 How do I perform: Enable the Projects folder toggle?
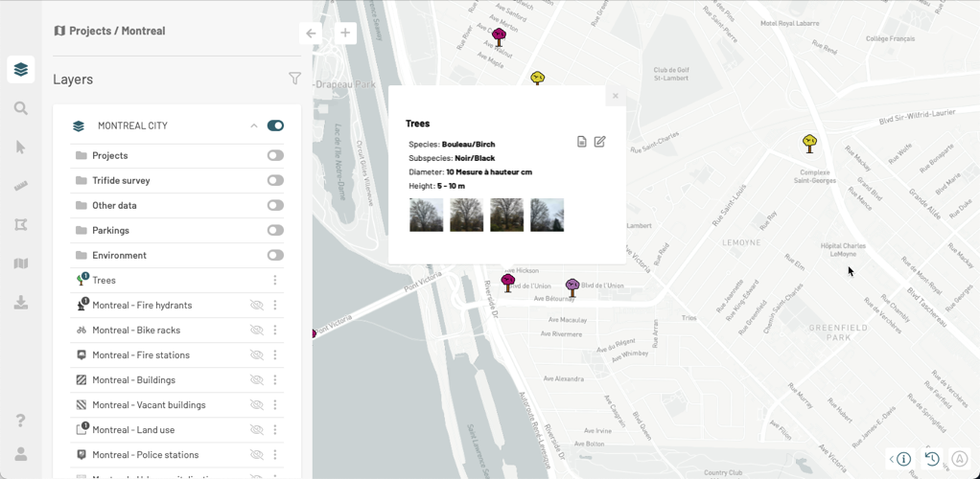point(275,155)
